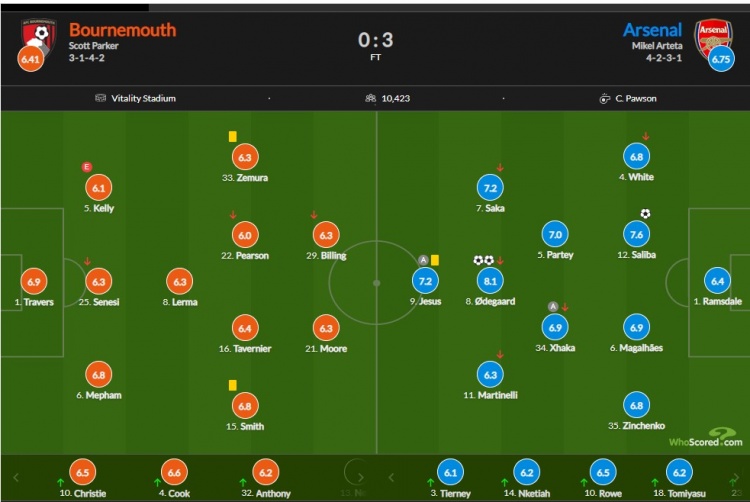Screen dimensions: 750x502
Task: Click Ramsdale's 6.4 rating circle
Action: [717, 281]
